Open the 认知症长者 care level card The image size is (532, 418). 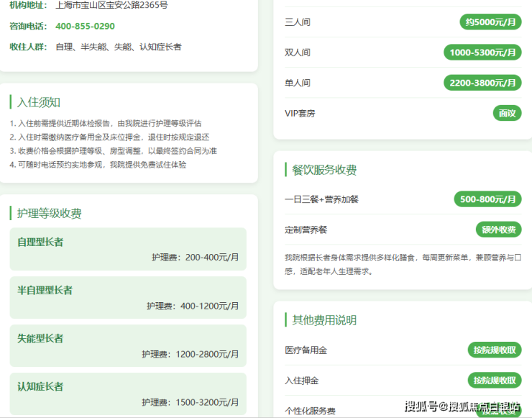(128, 394)
